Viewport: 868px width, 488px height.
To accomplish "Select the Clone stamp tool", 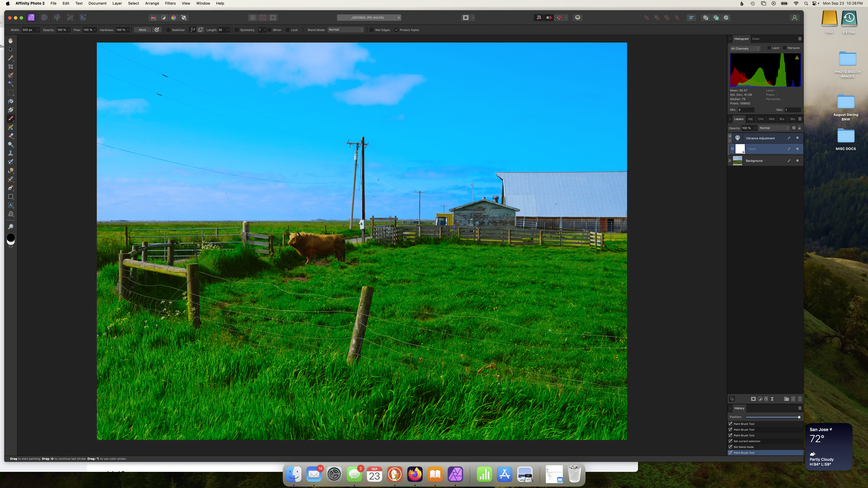I will click(x=11, y=153).
